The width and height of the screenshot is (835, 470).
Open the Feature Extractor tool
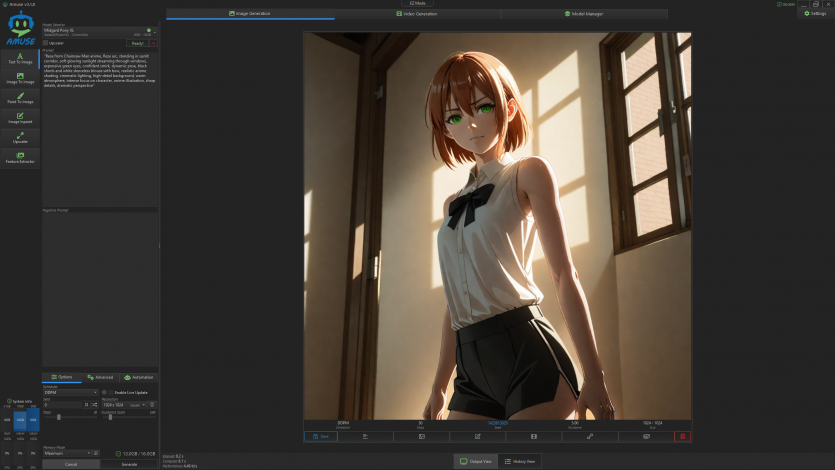(x=20, y=157)
